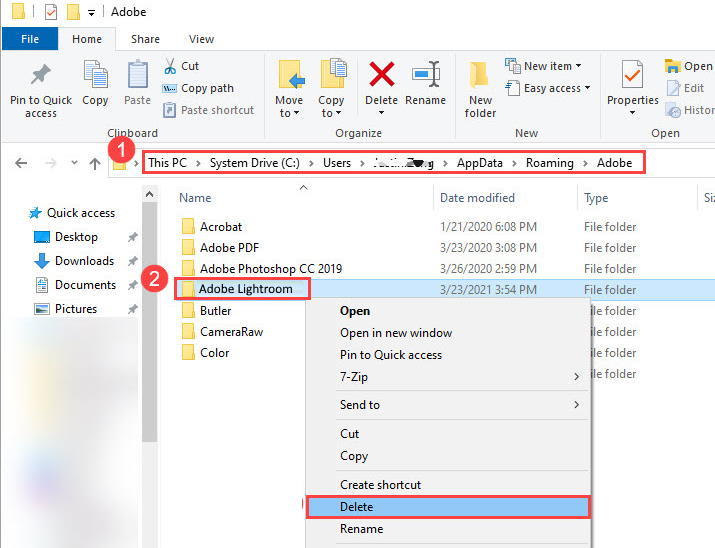Click the New folder ribbon icon

[479, 74]
